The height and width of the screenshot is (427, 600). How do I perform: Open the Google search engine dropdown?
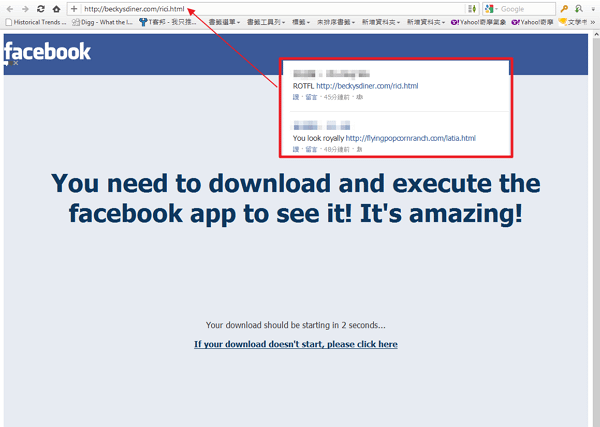tap(491, 9)
